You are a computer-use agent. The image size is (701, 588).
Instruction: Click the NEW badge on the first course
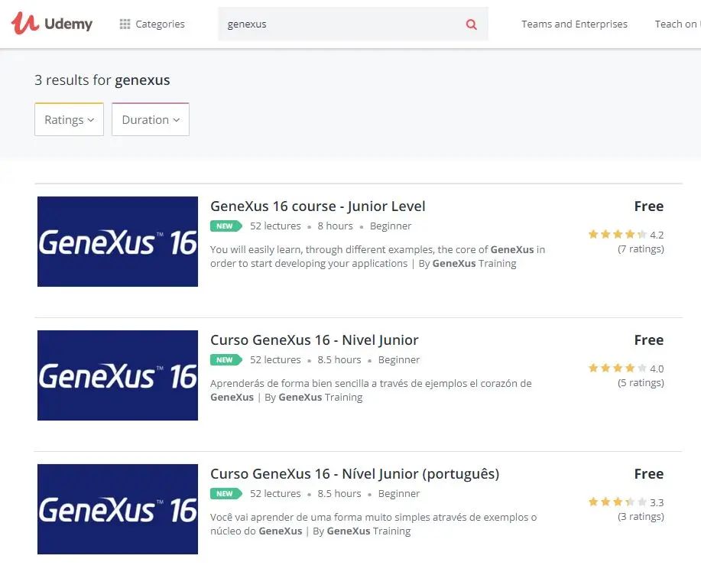tap(226, 226)
